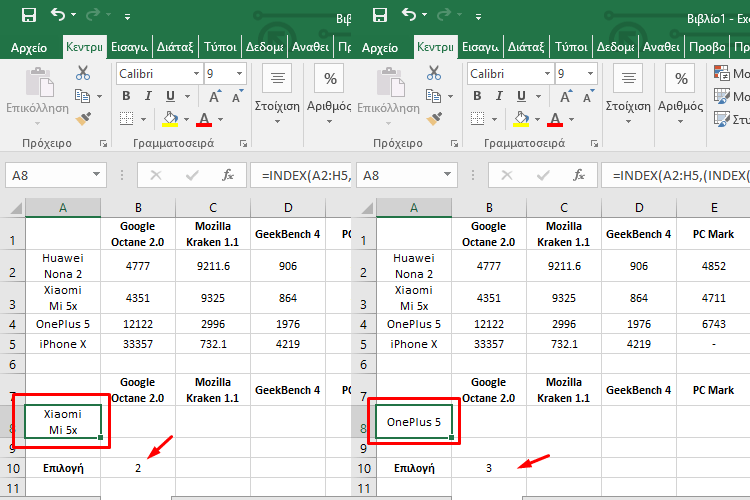The height and width of the screenshot is (500, 750).
Task: Open Προβο tab in right window
Action: 707,47
